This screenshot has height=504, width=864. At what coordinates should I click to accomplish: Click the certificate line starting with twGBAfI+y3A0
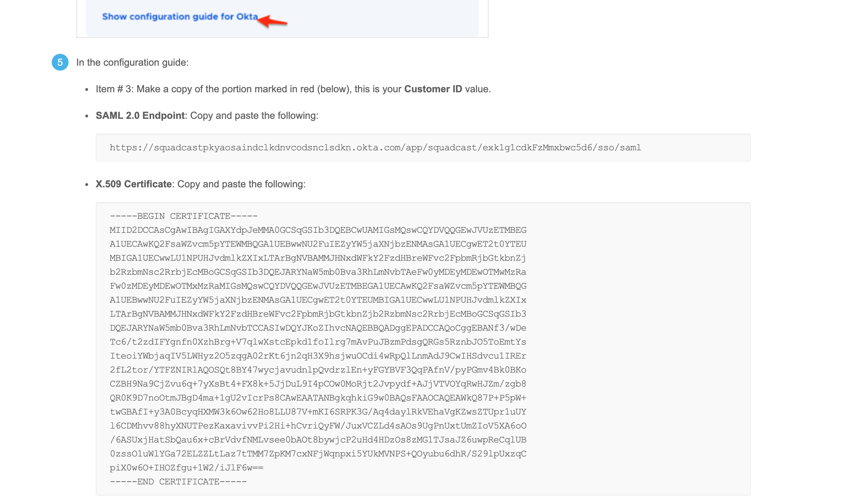point(318,412)
